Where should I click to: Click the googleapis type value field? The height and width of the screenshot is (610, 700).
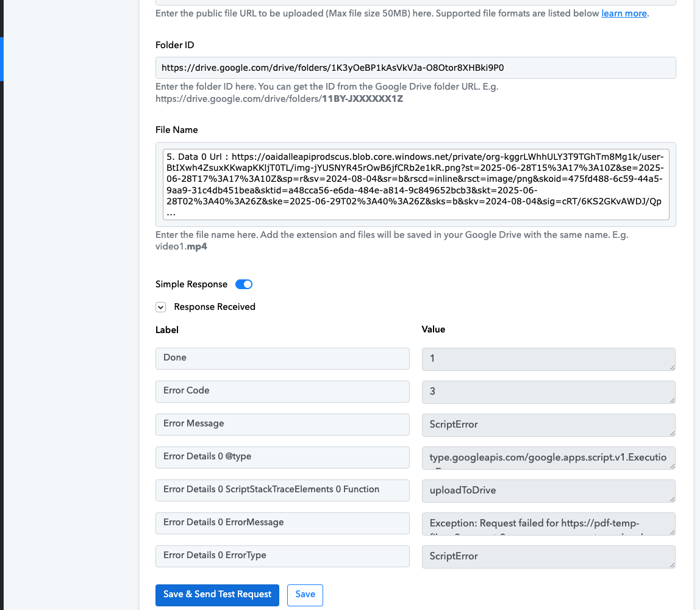[548, 457]
